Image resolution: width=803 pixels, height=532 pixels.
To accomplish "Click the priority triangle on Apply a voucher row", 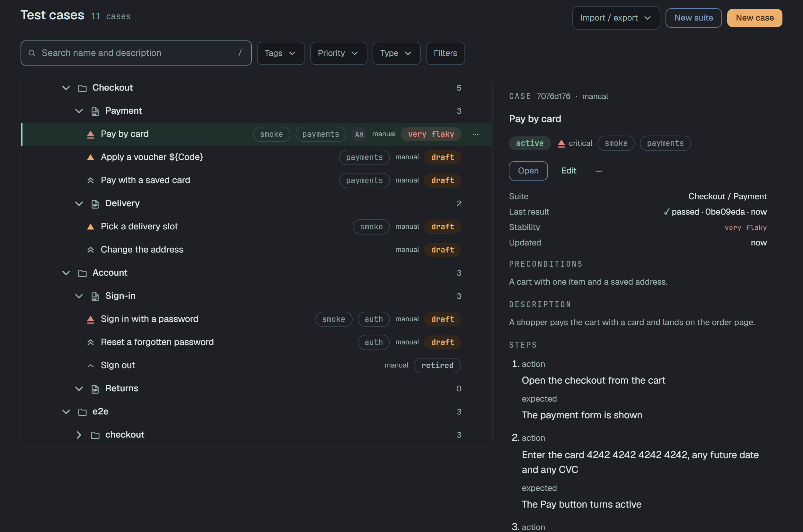I will [x=91, y=157].
